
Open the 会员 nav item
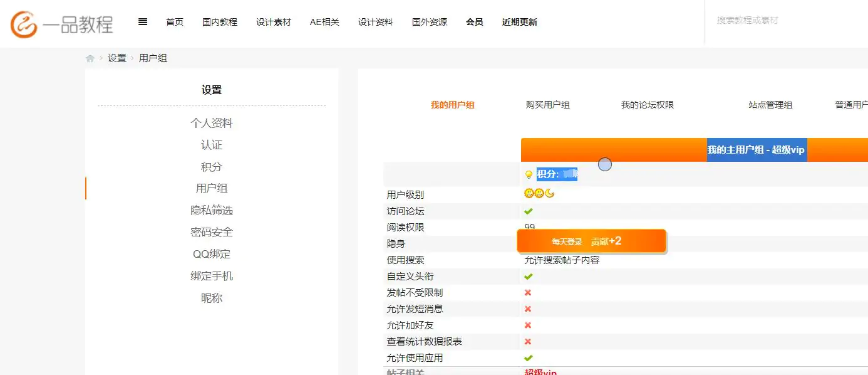[475, 22]
